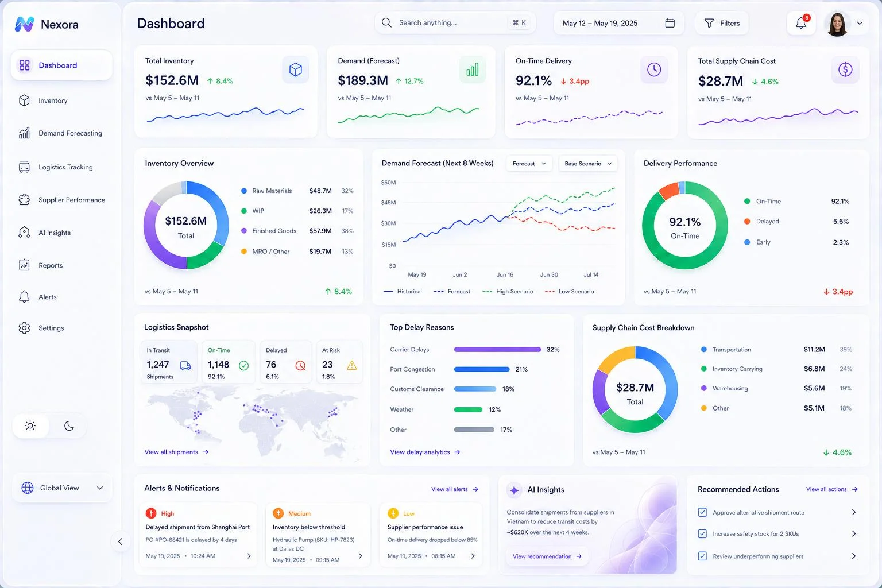Click the Delayed clock icon in Logistics Snapshot
The image size is (882, 588).
tap(300, 365)
